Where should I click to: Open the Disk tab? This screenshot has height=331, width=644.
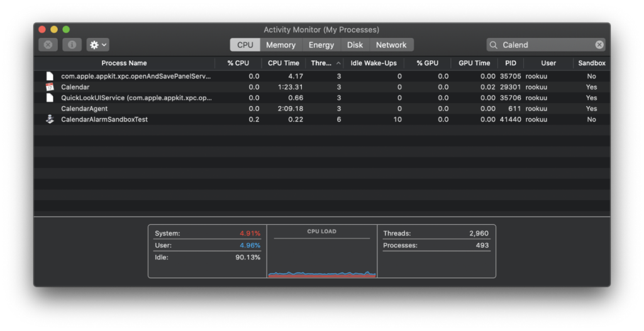[355, 45]
